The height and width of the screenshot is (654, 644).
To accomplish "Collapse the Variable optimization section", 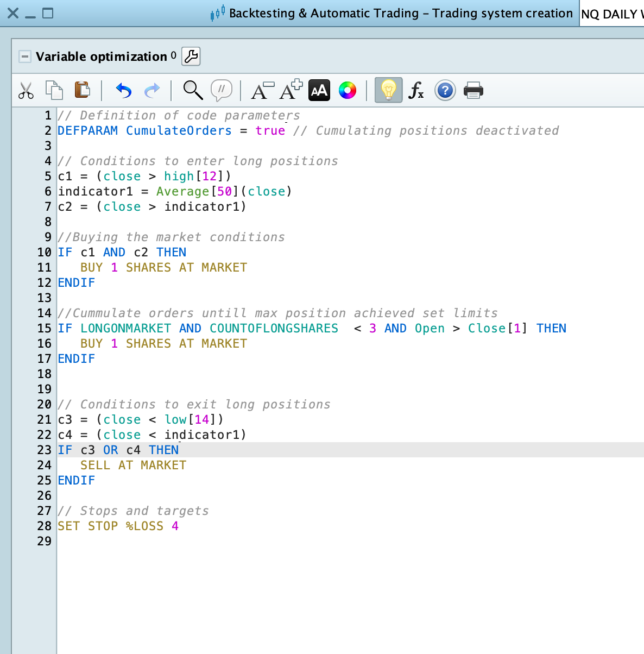I will click(x=25, y=56).
